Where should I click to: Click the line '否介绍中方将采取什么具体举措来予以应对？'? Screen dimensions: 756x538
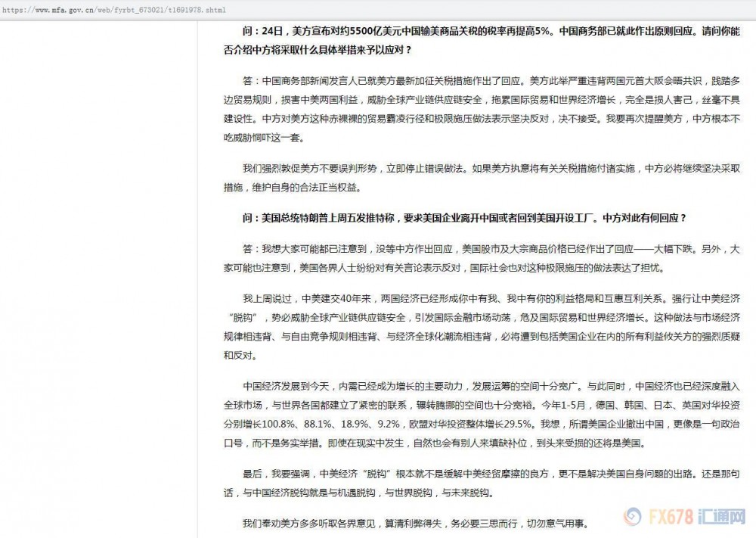pyautogui.click(x=318, y=50)
